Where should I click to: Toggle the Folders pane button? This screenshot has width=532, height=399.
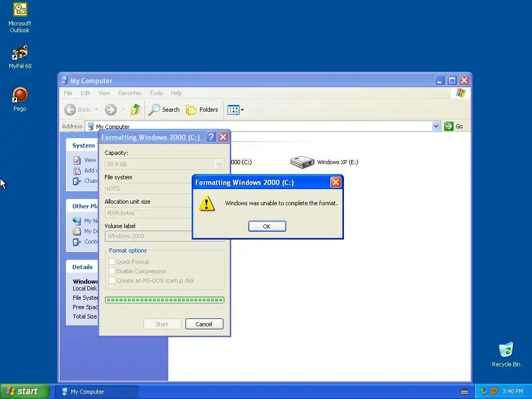202,110
